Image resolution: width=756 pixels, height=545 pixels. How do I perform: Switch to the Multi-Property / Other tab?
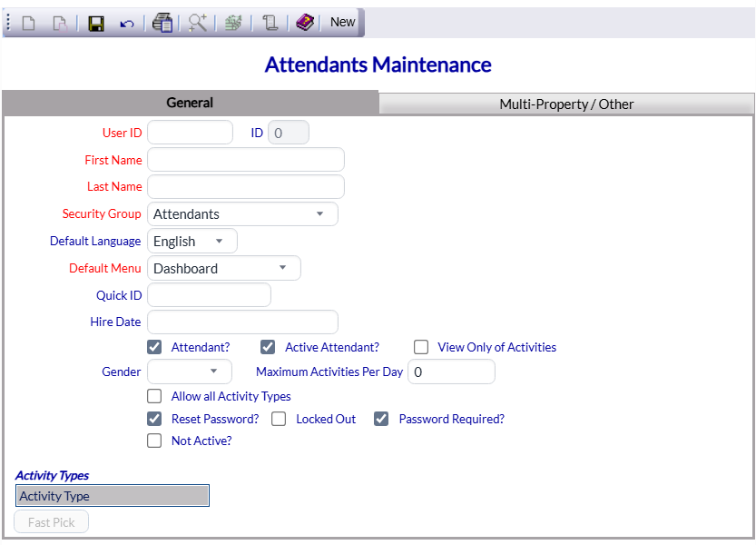[566, 104]
